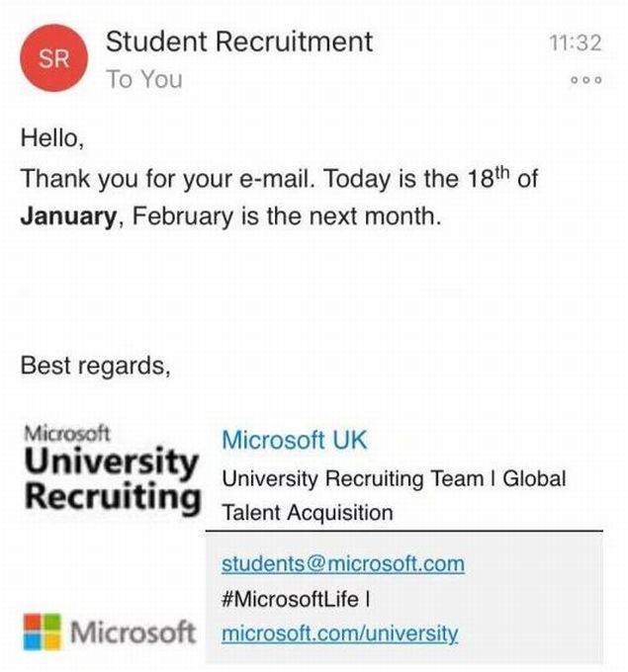Expand the "To You" recipient details
Screen dimensions: 628x672
tap(144, 80)
